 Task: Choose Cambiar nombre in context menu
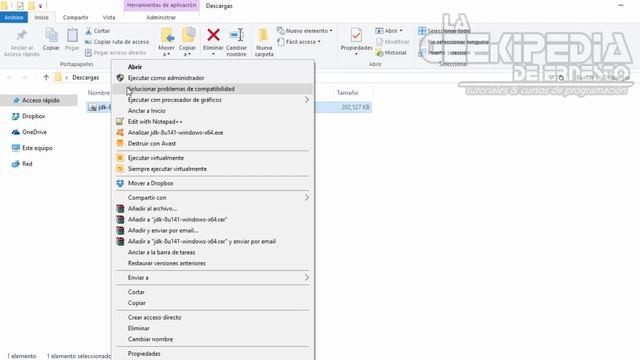coord(213,340)
